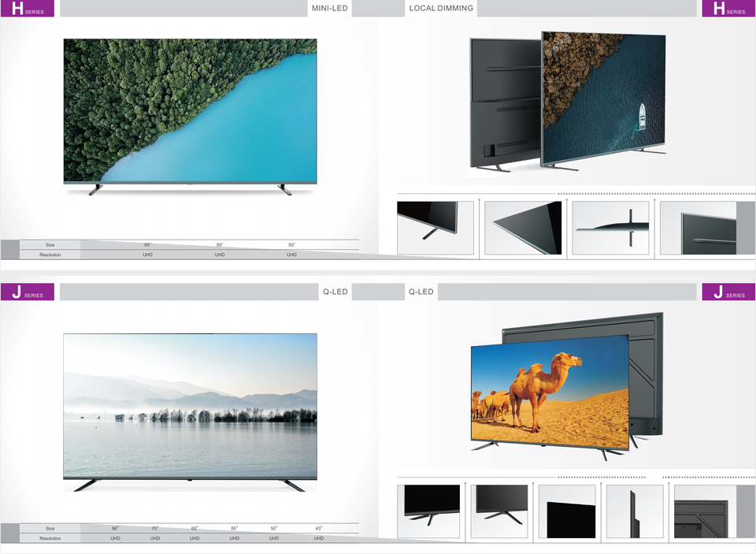Click the Size row label in H Series table

tap(50, 244)
